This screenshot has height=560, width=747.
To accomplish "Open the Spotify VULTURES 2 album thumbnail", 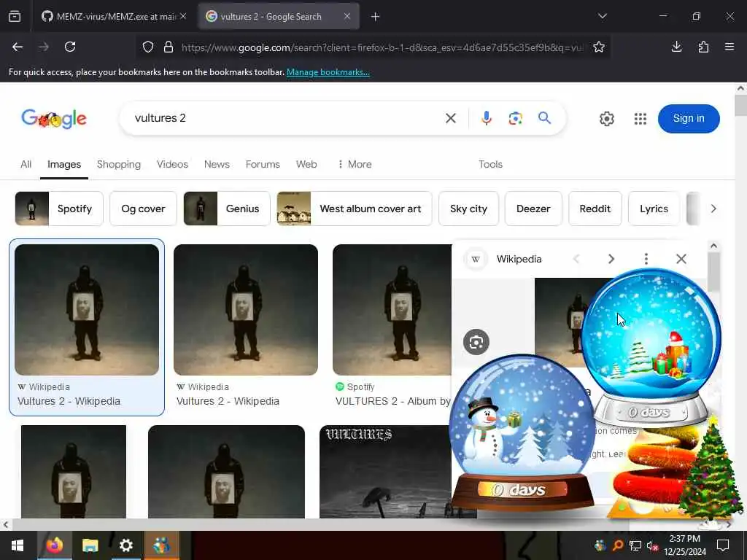I will point(392,309).
